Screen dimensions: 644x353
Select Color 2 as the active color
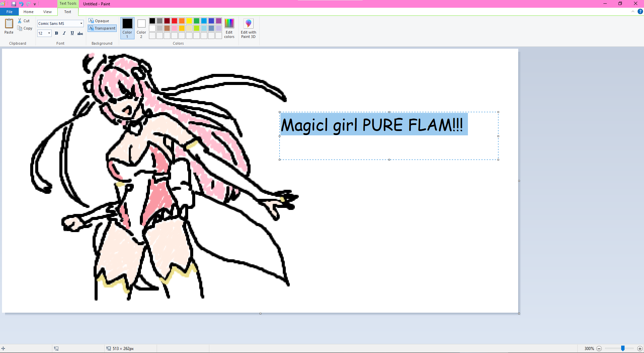click(x=141, y=28)
